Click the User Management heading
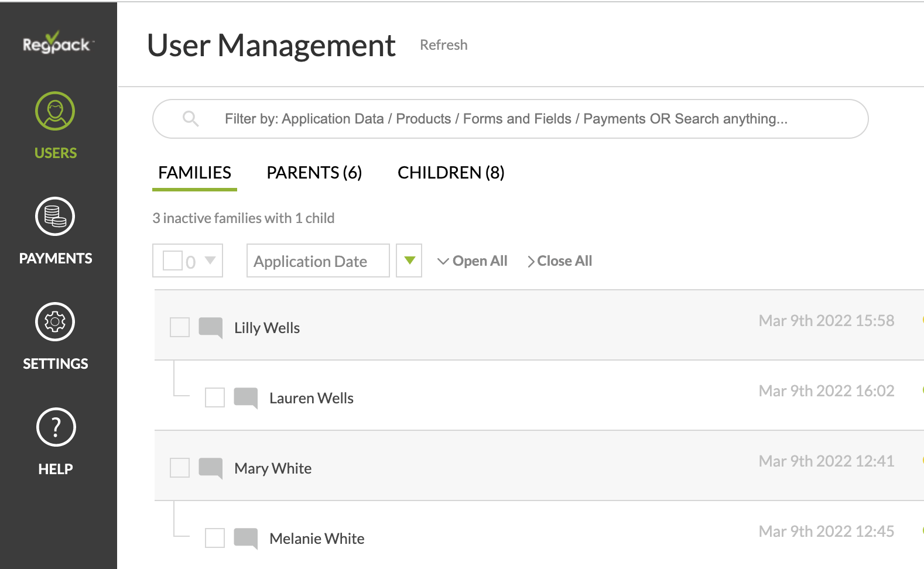 point(271,45)
